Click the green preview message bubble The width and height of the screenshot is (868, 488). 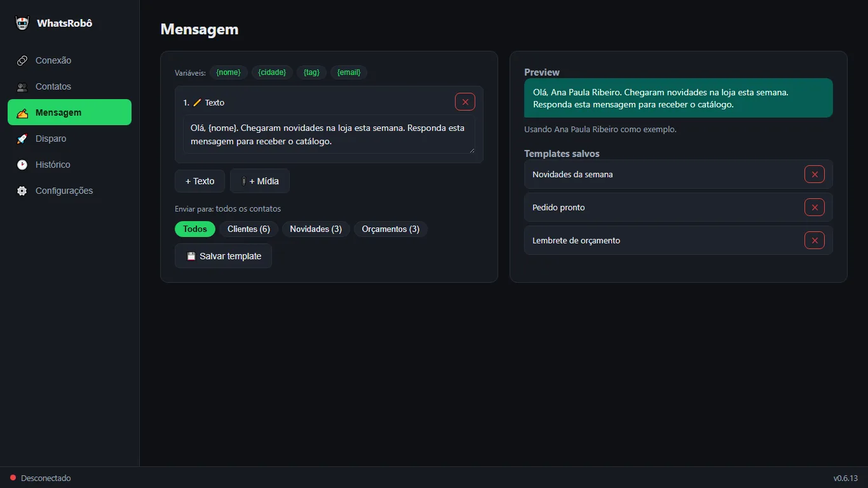[679, 98]
